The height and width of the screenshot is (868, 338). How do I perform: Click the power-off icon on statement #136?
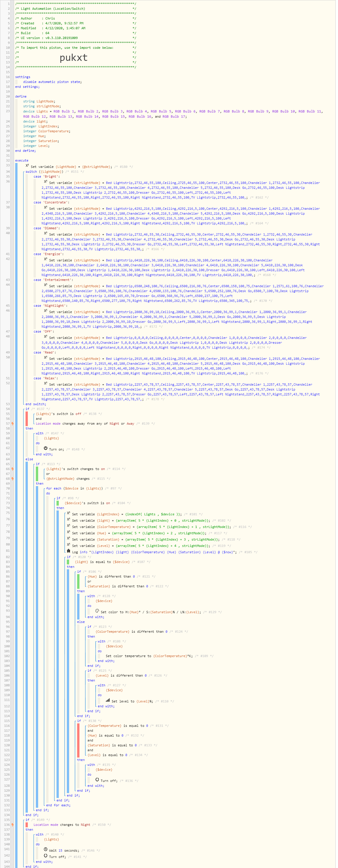97,780
